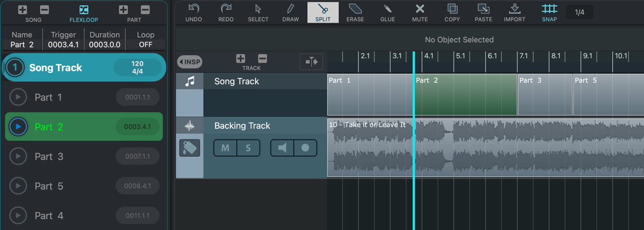Click the Import icon

[514, 12]
